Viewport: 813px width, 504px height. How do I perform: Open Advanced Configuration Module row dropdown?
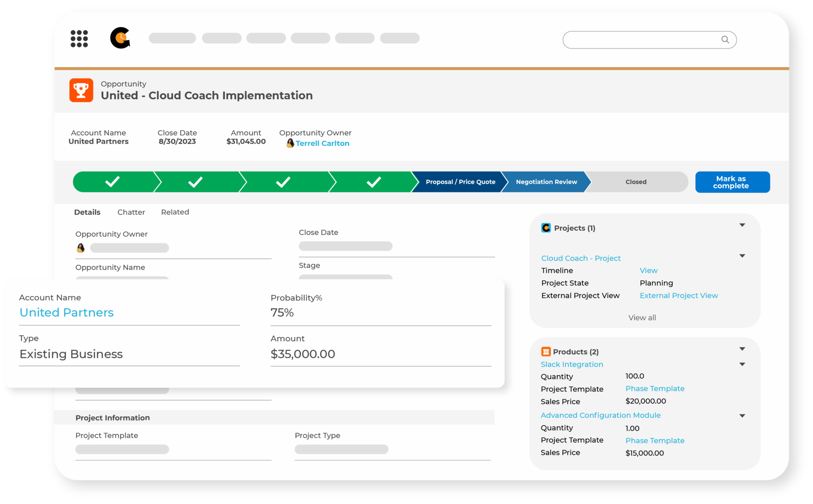(742, 416)
